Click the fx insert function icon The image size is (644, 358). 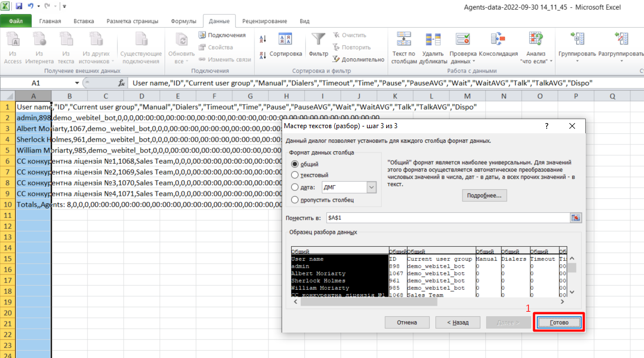122,83
